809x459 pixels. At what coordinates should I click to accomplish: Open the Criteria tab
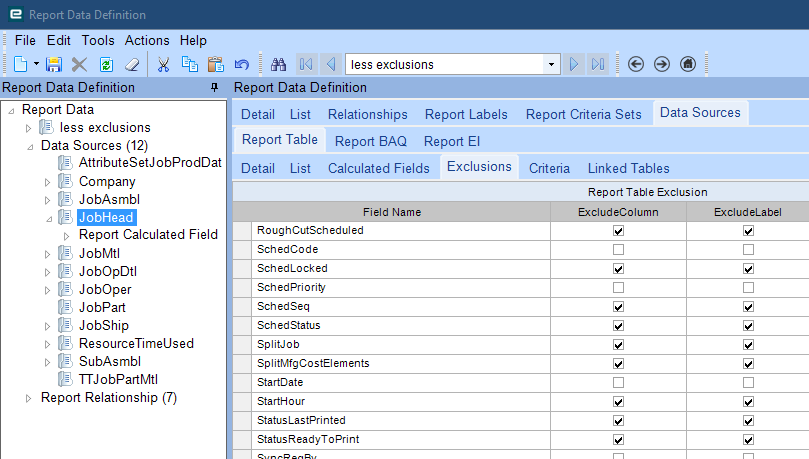point(549,169)
